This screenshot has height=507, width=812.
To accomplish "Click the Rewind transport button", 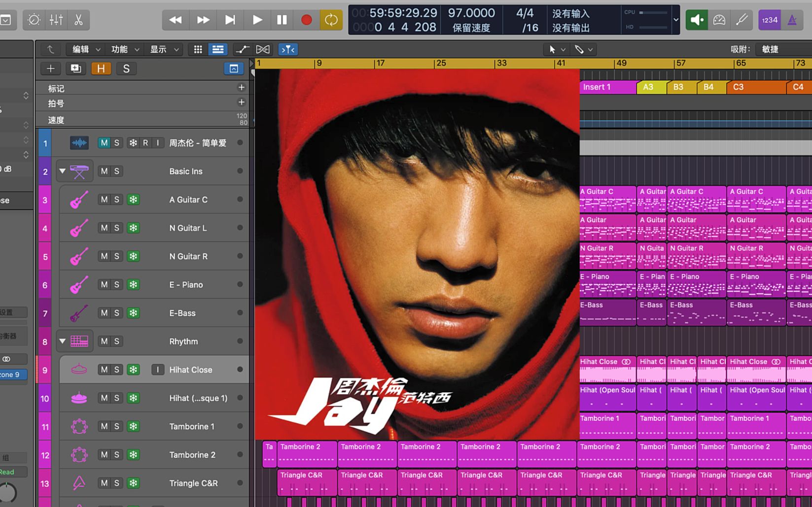I will (x=175, y=20).
